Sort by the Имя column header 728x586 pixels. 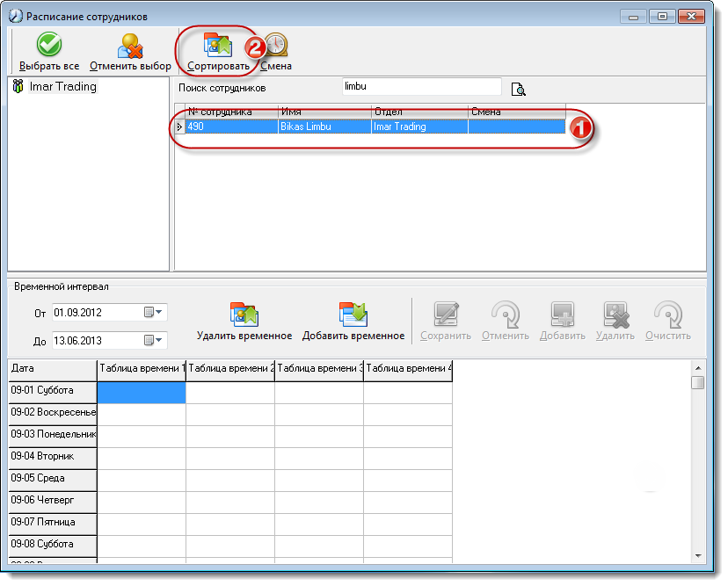324,112
